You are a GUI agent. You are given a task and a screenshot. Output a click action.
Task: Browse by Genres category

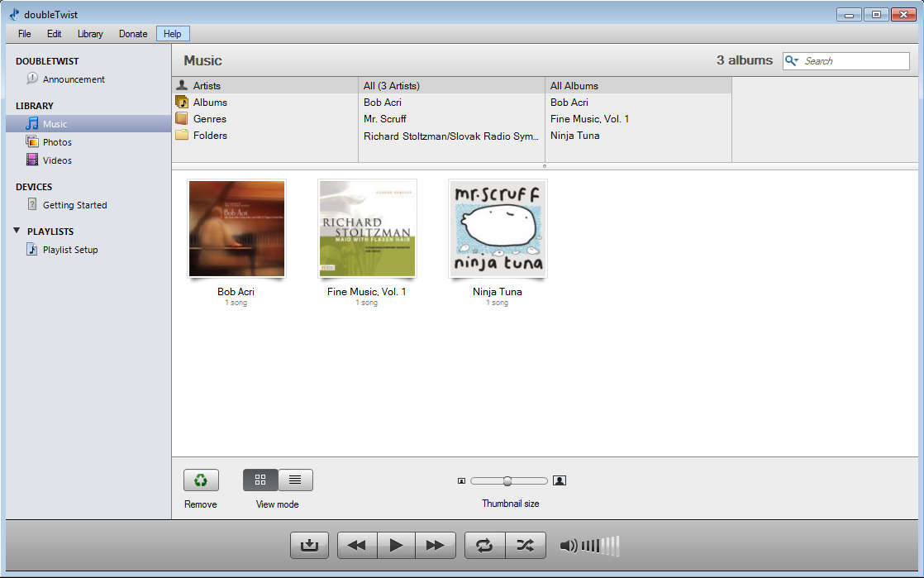click(x=264, y=118)
